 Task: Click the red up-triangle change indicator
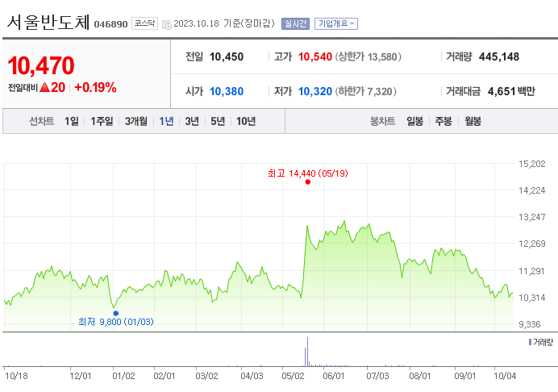(44, 87)
